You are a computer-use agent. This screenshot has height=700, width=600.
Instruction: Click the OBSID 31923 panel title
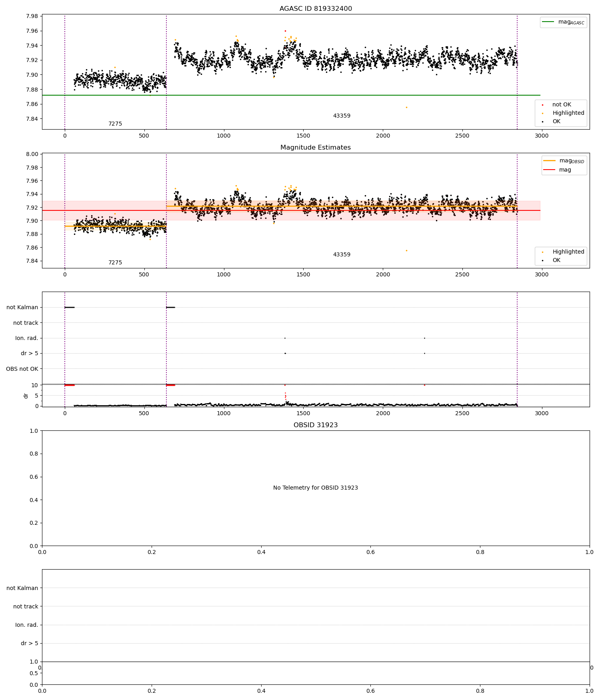tap(316, 425)
